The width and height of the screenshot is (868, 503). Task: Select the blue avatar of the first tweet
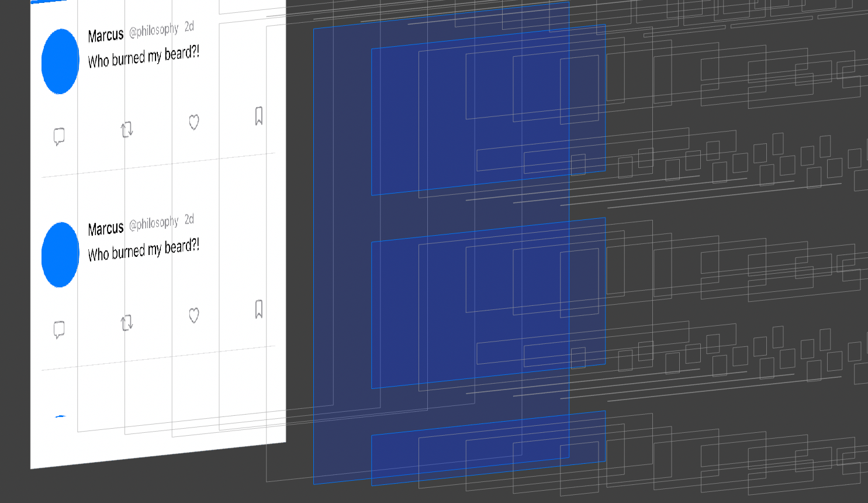pos(60,61)
